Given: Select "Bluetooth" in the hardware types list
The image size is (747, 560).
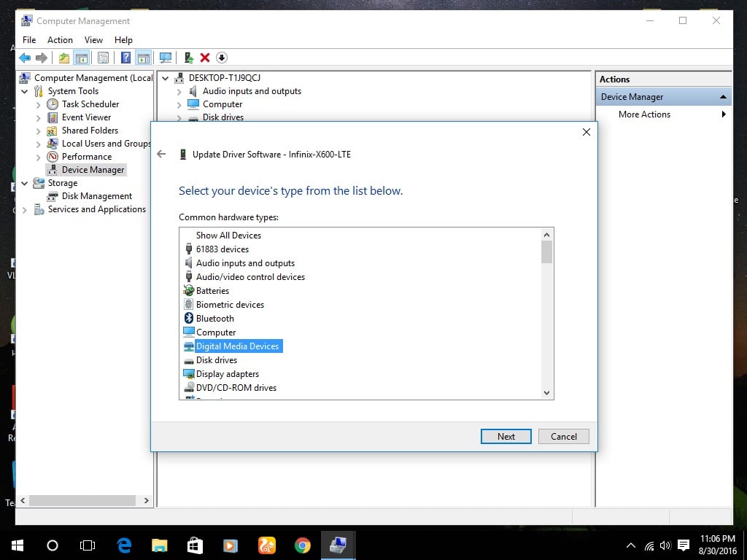Looking at the screenshot, I should [215, 318].
